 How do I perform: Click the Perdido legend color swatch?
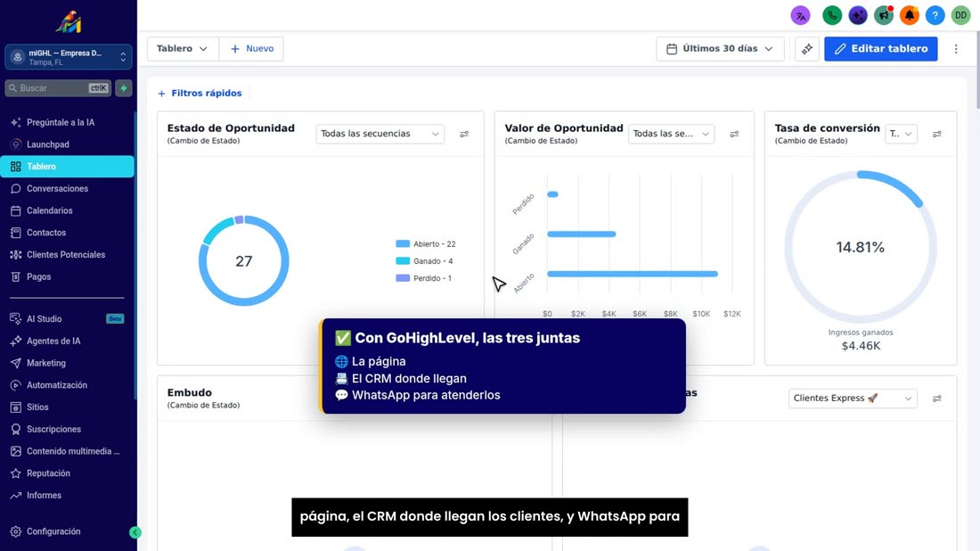pyautogui.click(x=403, y=277)
